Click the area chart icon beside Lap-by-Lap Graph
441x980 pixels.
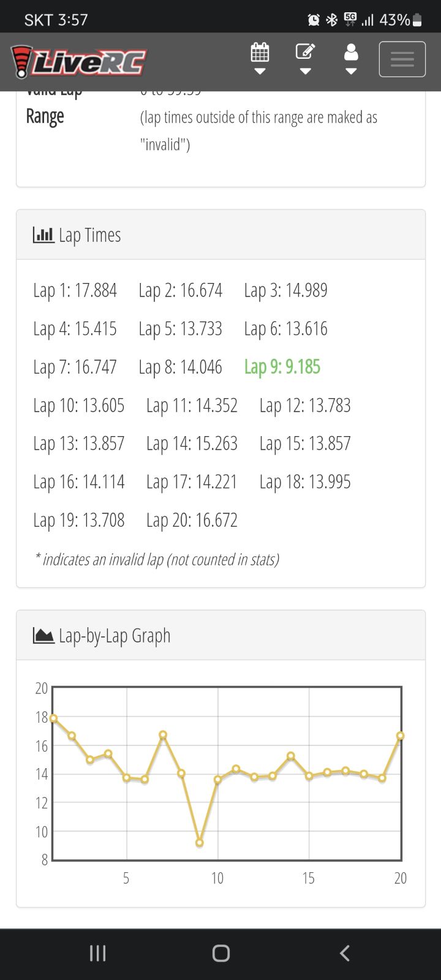tap(43, 635)
